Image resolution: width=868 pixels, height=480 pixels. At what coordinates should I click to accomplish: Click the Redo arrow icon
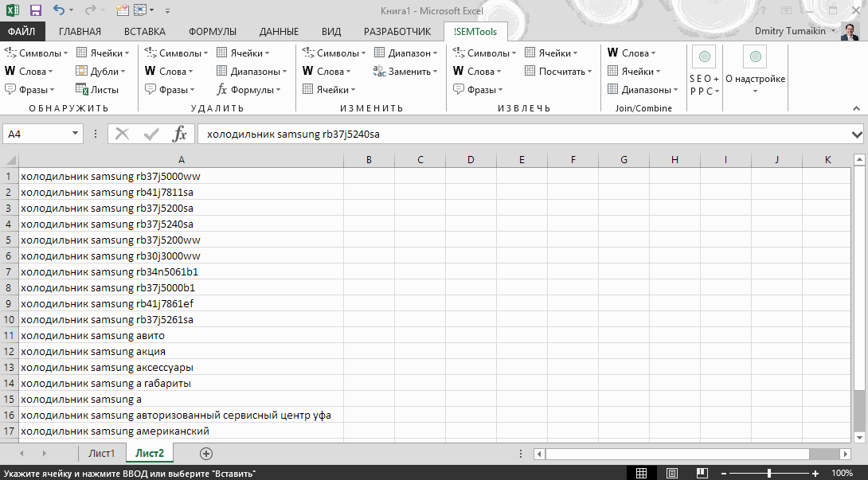[91, 10]
